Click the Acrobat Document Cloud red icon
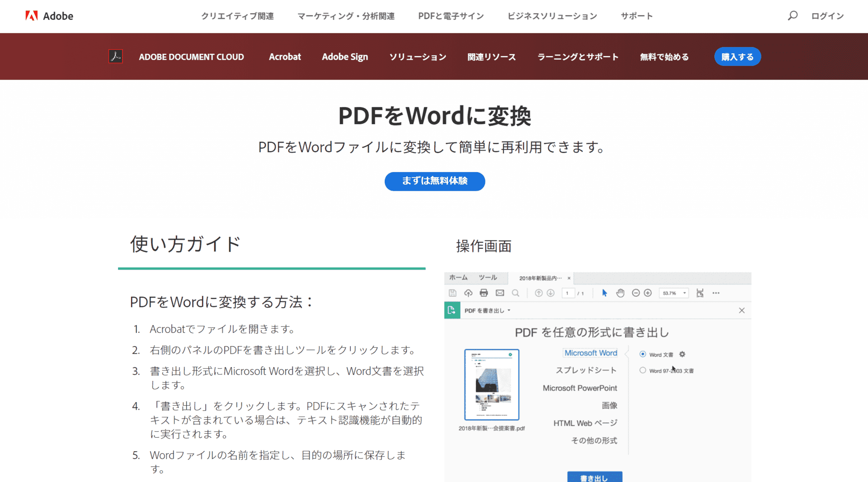Image resolution: width=868 pixels, height=482 pixels. [x=116, y=56]
